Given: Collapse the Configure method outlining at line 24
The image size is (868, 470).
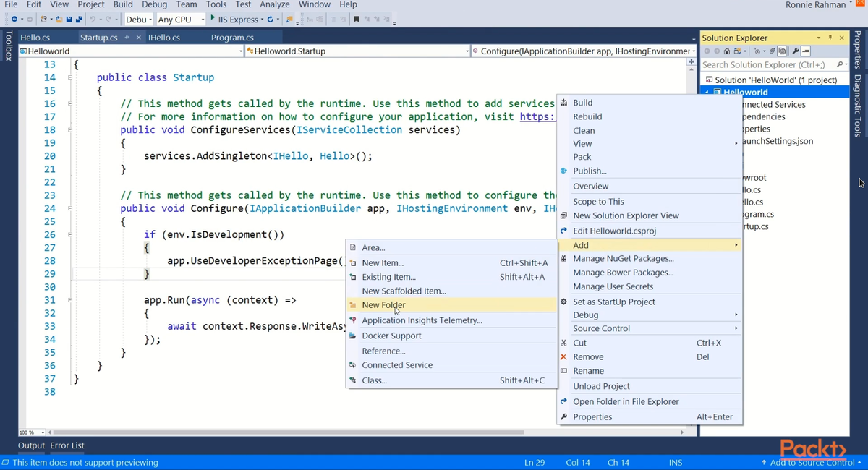Looking at the screenshot, I should point(70,208).
